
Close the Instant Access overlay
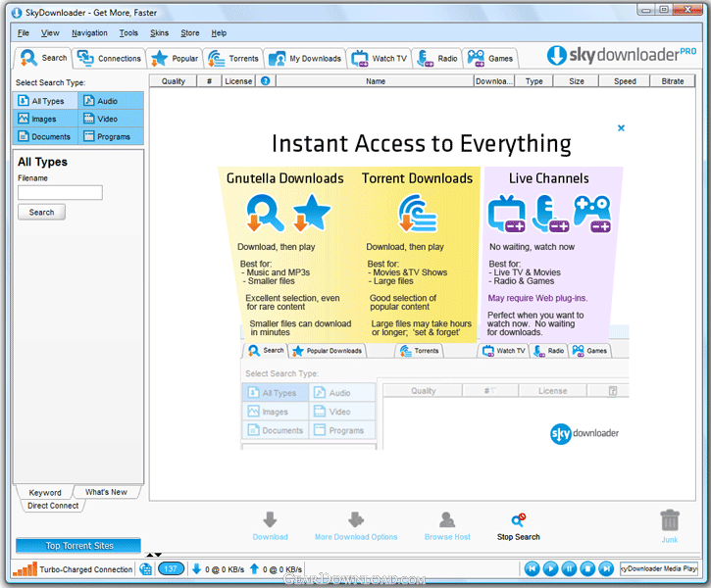coord(621,128)
